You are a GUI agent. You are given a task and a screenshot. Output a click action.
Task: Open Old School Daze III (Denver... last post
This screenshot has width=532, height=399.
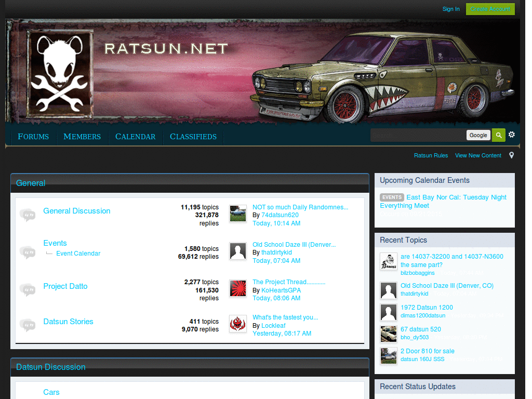[x=294, y=245]
